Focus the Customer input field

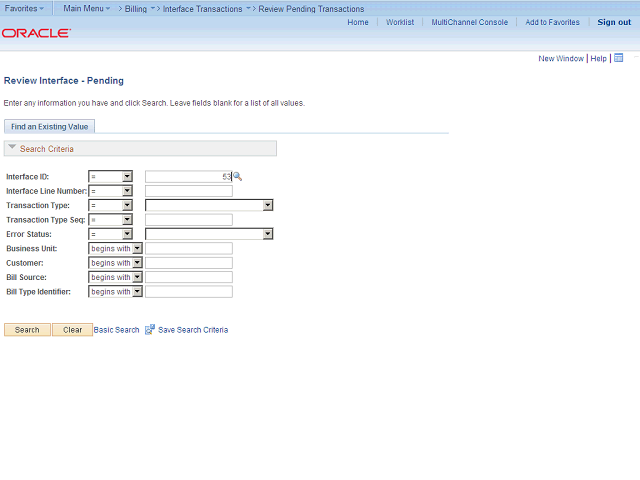click(x=189, y=263)
